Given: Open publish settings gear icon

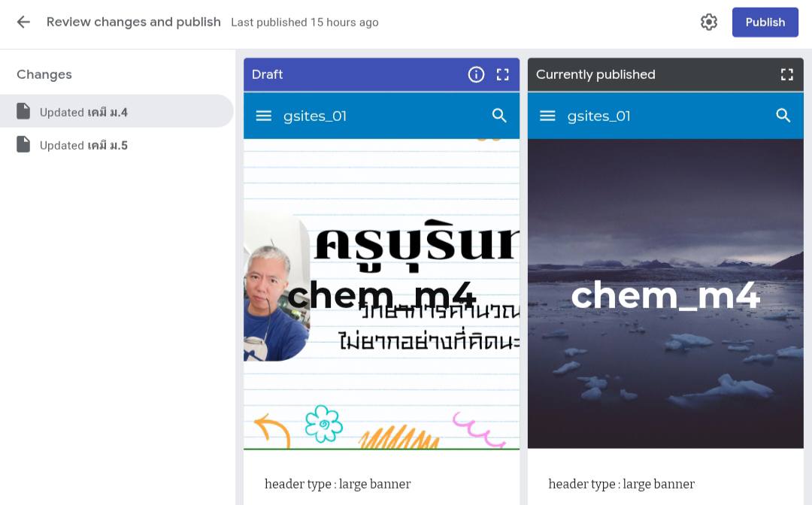Looking at the screenshot, I should [708, 23].
